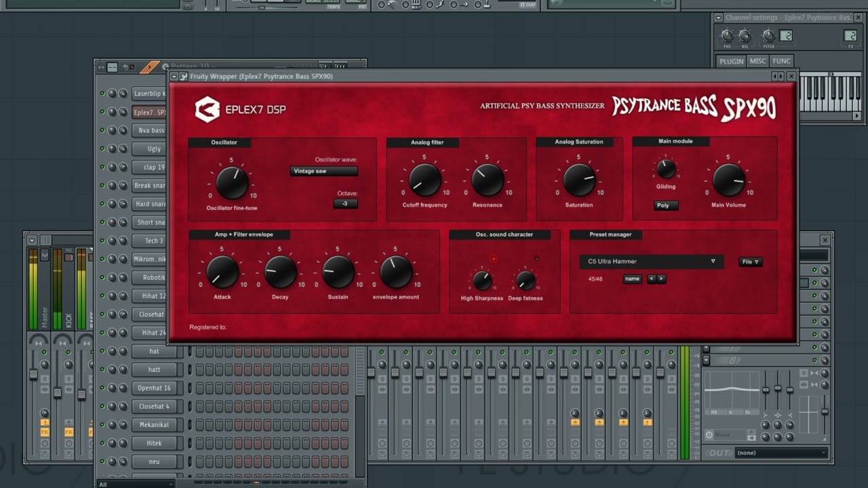Screen dimensions: 868x488
Task: Toggle the dark LED above Deep fatness
Action: pos(536,259)
